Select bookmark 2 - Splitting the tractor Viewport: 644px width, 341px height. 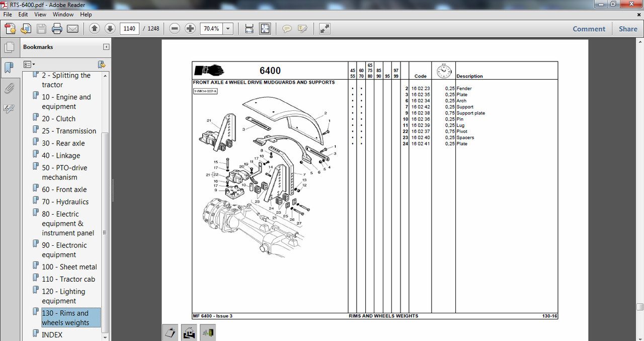[66, 80]
